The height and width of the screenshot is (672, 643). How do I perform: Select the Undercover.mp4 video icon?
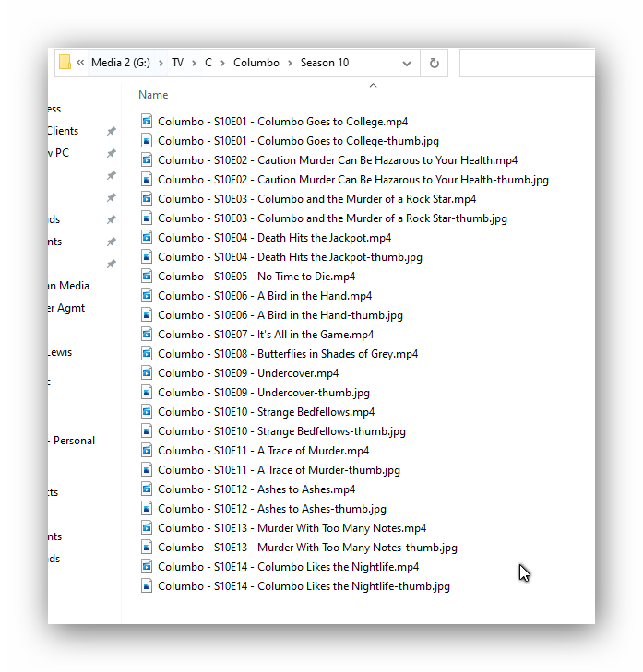click(x=147, y=372)
